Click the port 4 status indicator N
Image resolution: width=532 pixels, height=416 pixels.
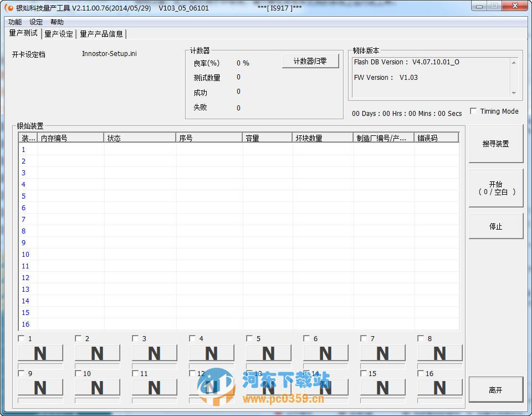(211, 353)
